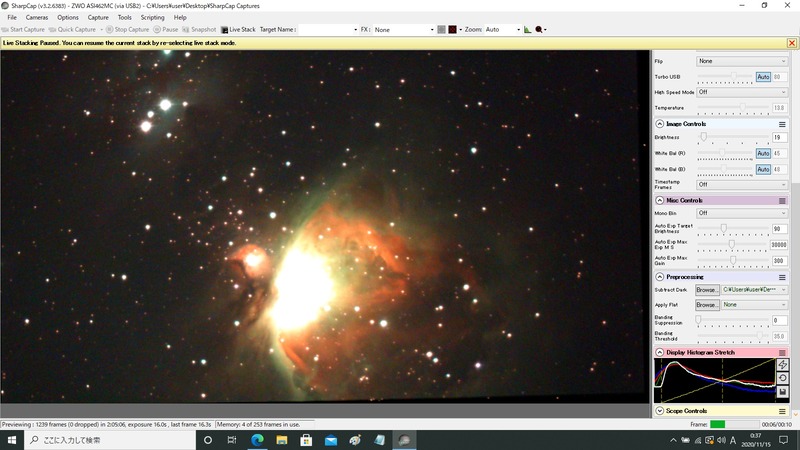This screenshot has width=800, height=450.
Task: Close the yellow live stacking notification bar
Action: [792, 43]
